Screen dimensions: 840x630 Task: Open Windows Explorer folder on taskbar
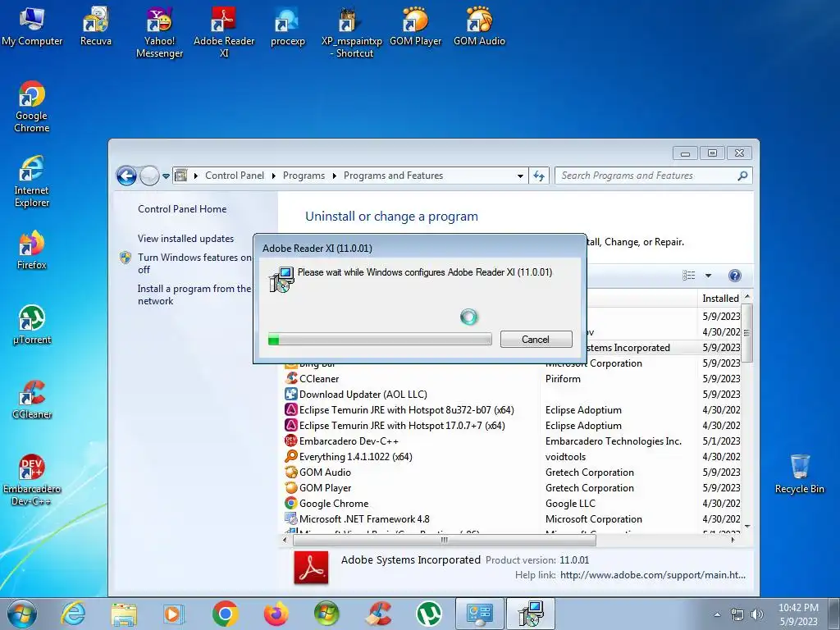[x=124, y=614]
